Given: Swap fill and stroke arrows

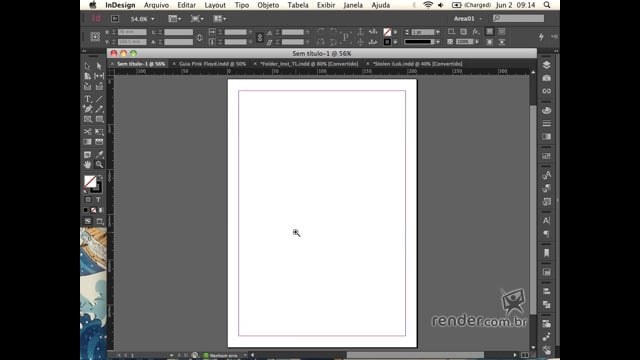Looking at the screenshot, I should click(x=100, y=177).
